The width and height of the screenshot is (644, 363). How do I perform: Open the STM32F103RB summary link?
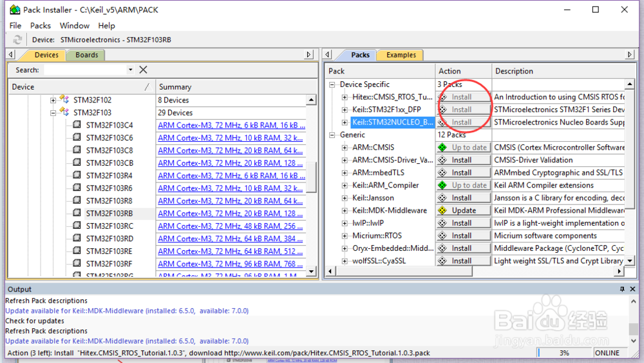231,213
